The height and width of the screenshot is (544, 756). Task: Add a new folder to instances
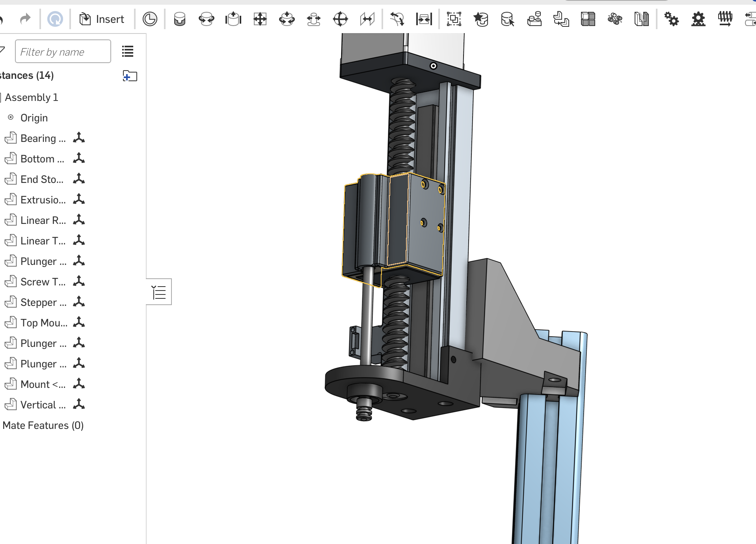(130, 76)
